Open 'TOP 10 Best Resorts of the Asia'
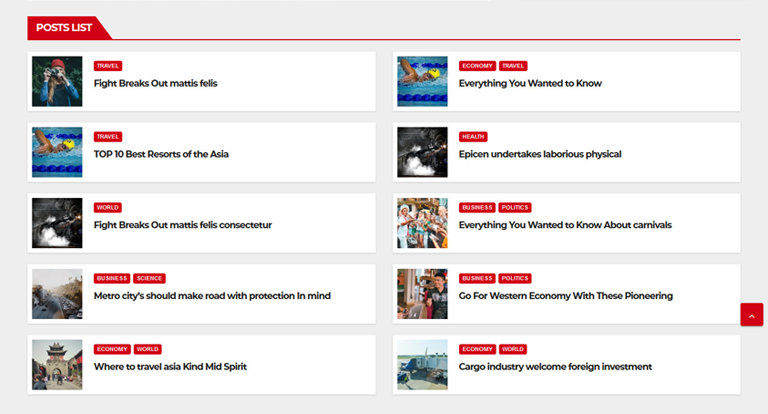 click(x=161, y=154)
